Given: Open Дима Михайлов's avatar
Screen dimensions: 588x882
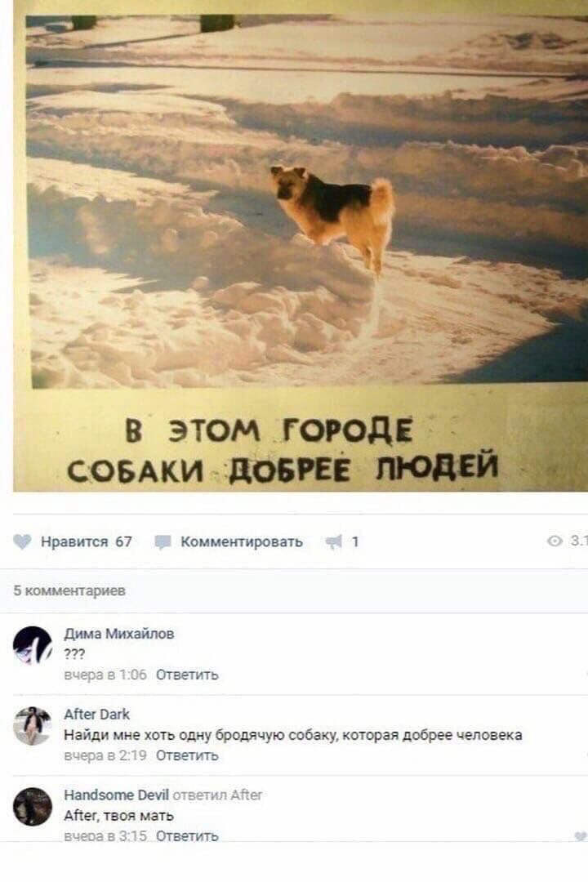Looking at the screenshot, I should pos(33,645).
